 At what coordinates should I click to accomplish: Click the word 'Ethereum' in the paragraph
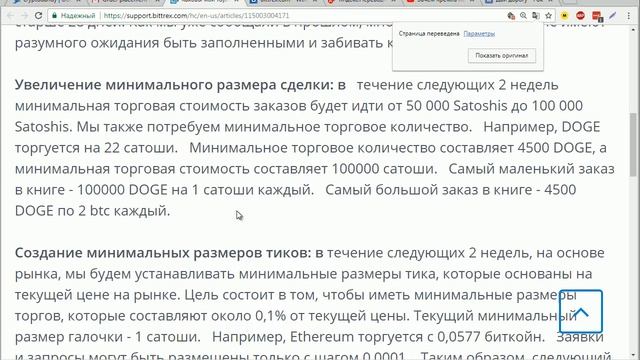pyautogui.click(x=322, y=337)
